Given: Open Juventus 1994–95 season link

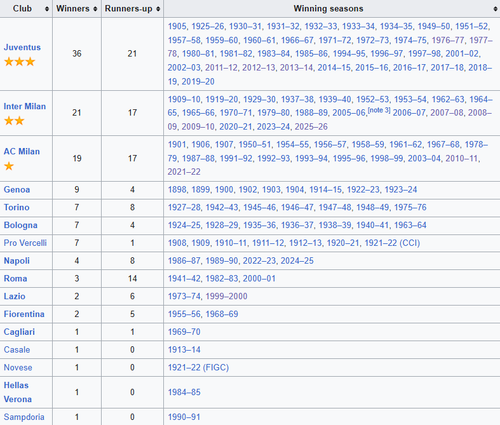Looking at the screenshot, I should tap(349, 54).
